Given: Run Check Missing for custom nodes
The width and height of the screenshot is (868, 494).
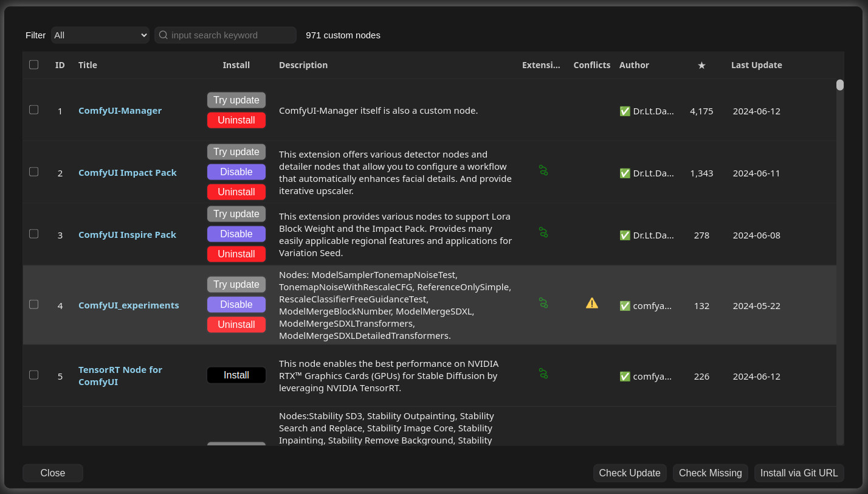Looking at the screenshot, I should coord(710,473).
